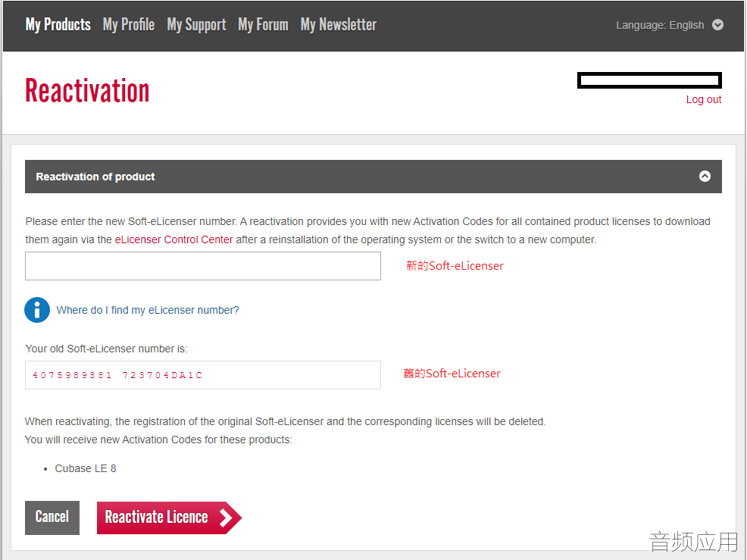747x560 pixels.
Task: Collapse the Reactivation of product panel
Action: click(705, 177)
